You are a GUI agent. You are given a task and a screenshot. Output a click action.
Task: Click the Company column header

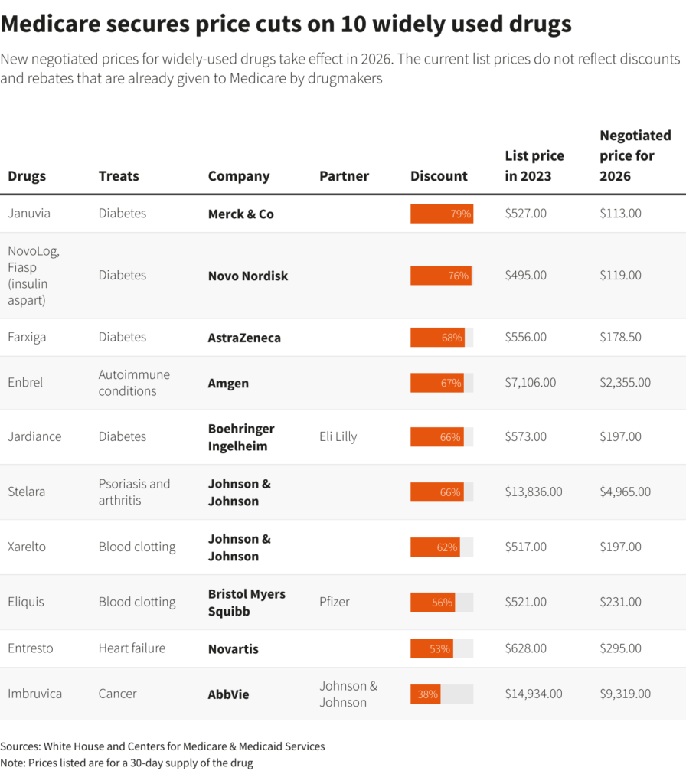pyautogui.click(x=239, y=177)
